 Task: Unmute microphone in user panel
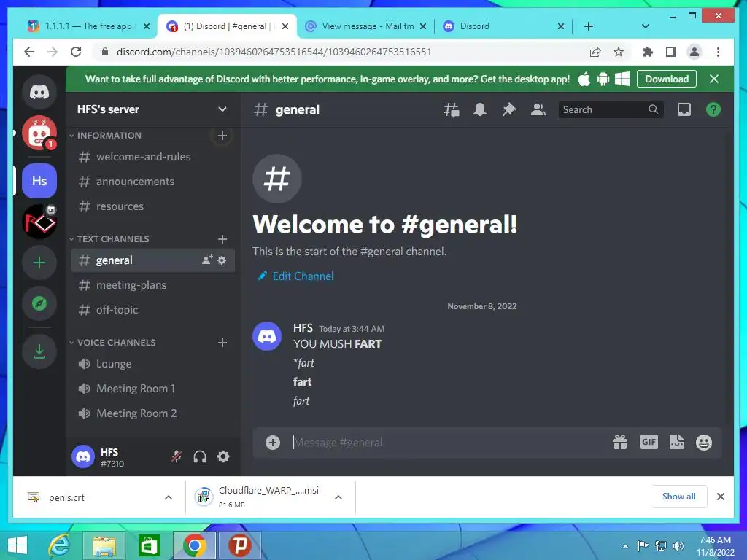tap(177, 456)
